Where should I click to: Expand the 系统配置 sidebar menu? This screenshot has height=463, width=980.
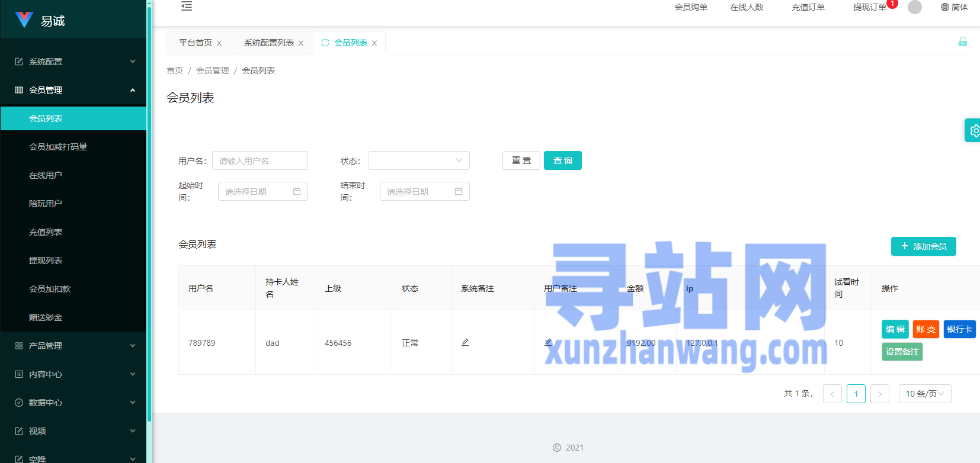click(73, 62)
